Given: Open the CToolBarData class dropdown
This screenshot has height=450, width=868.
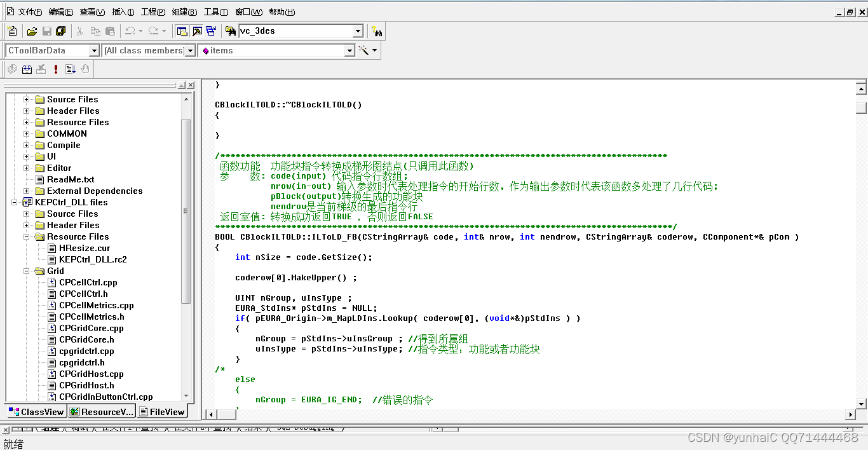Looking at the screenshot, I should (94, 50).
